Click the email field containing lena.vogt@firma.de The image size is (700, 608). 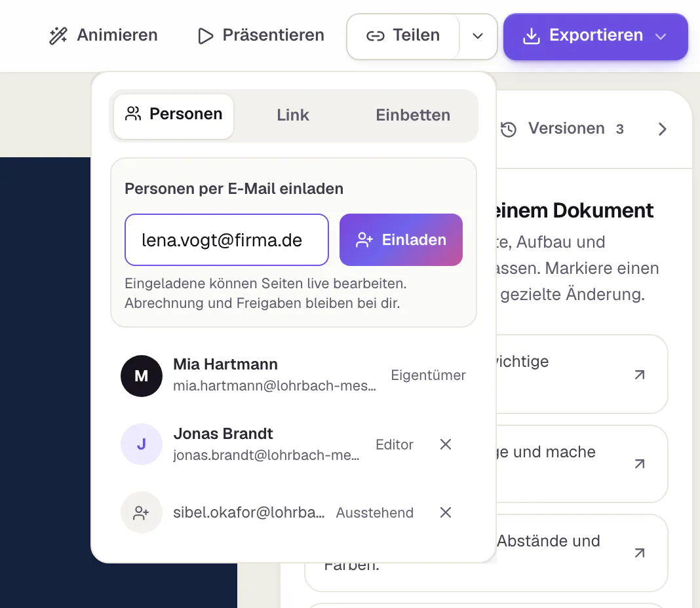[x=227, y=240]
